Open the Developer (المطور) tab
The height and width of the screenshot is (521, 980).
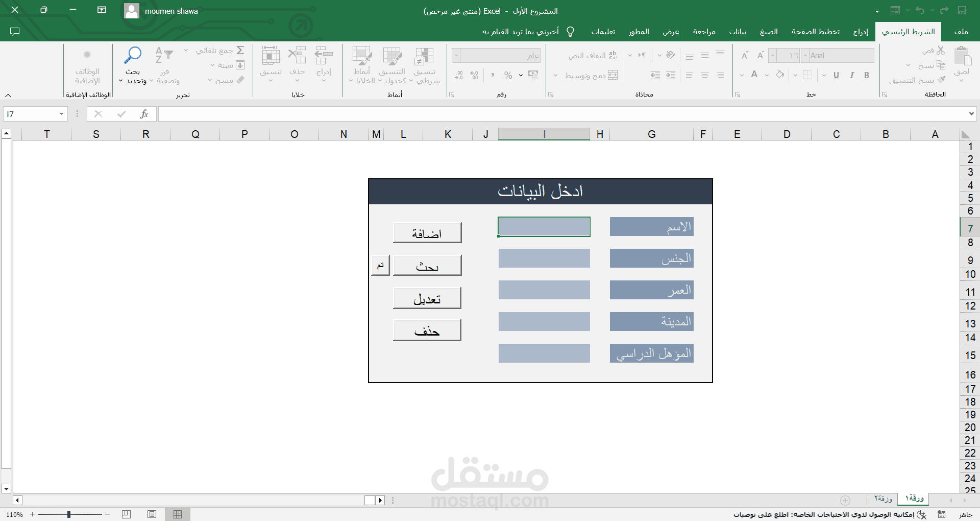point(639,32)
